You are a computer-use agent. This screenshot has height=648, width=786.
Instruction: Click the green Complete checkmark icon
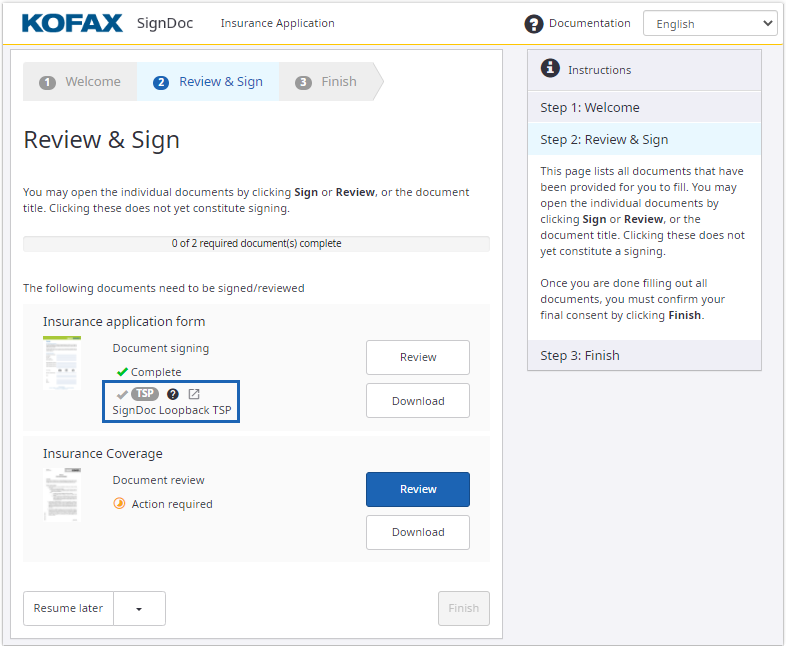tap(122, 372)
